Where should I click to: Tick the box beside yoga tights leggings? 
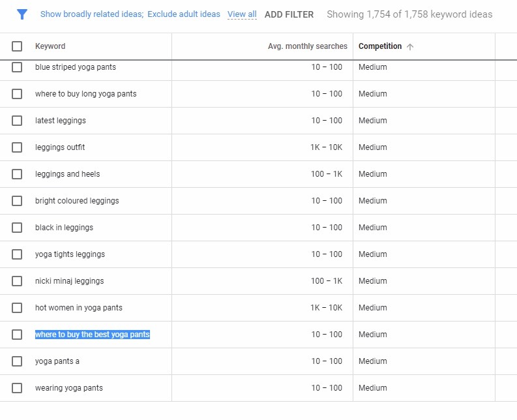[17, 254]
